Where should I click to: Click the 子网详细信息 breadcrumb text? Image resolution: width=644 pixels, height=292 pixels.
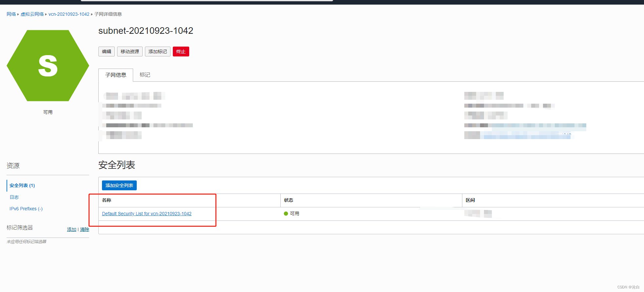(108, 14)
